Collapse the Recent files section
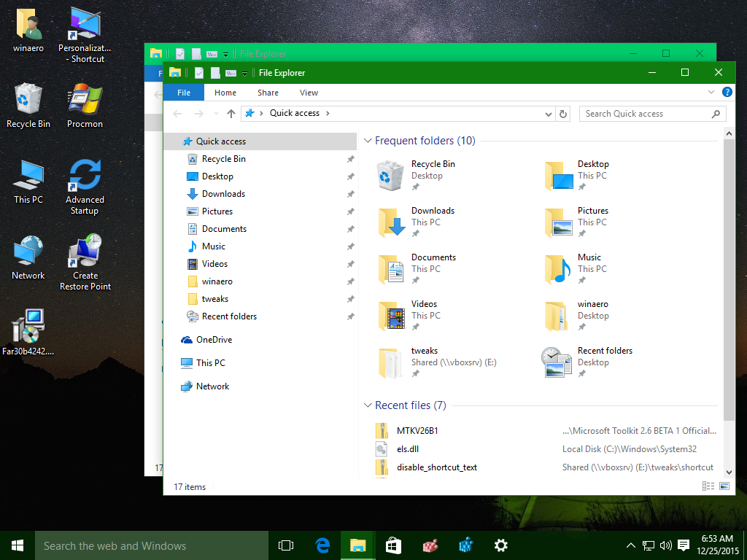The width and height of the screenshot is (747, 560). click(x=367, y=405)
